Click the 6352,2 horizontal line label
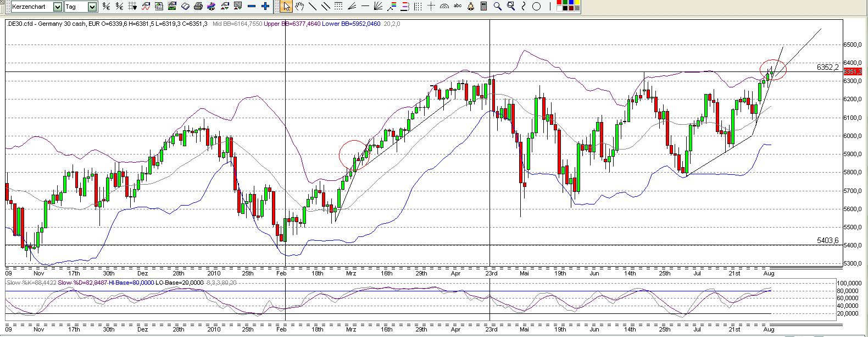The width and height of the screenshot is (868, 337). pos(828,67)
